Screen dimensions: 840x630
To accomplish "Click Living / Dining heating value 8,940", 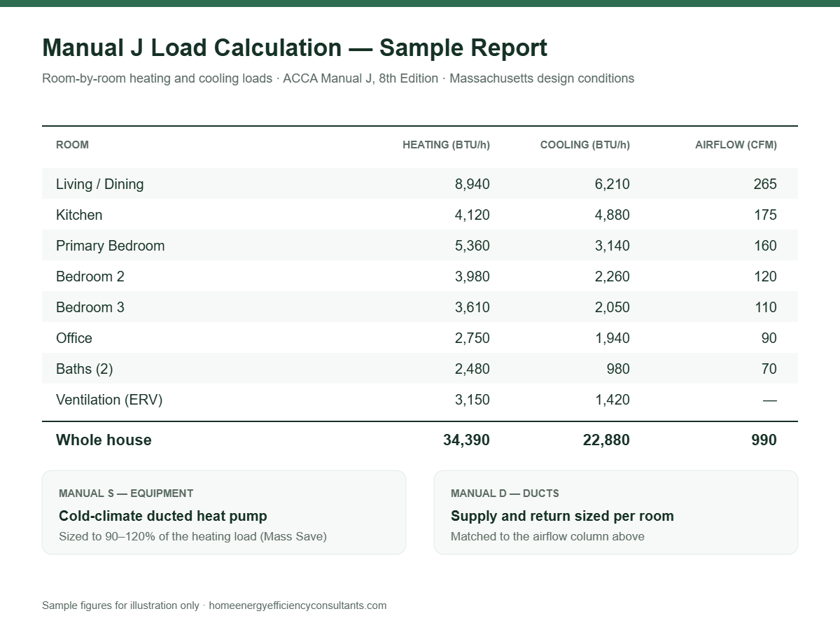I will tap(472, 184).
